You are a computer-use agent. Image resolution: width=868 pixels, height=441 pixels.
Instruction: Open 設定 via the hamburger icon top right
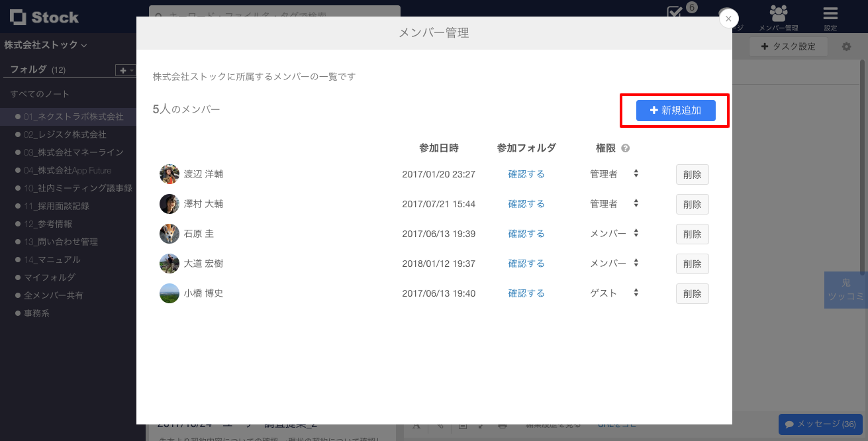pyautogui.click(x=830, y=13)
